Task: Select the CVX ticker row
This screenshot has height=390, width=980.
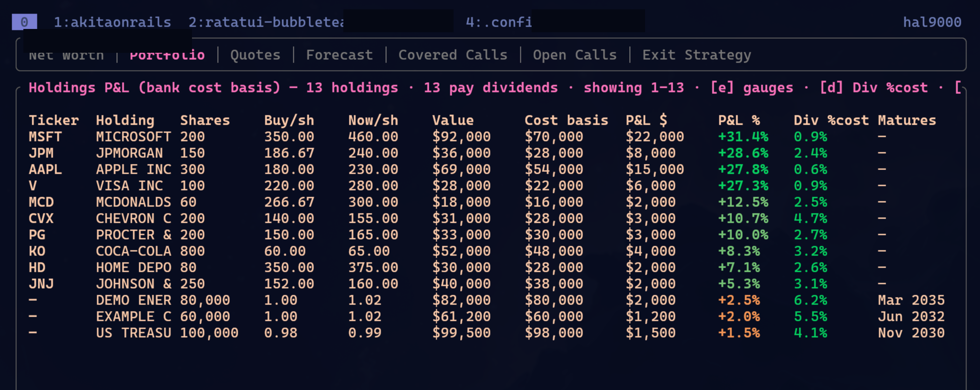Action: 487,219
